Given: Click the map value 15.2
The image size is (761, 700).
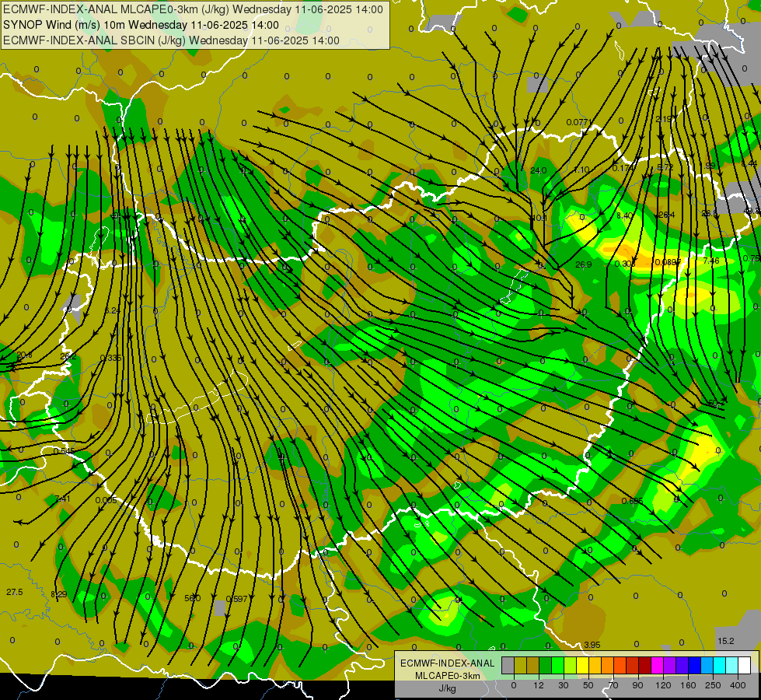Looking at the screenshot, I should [x=726, y=641].
